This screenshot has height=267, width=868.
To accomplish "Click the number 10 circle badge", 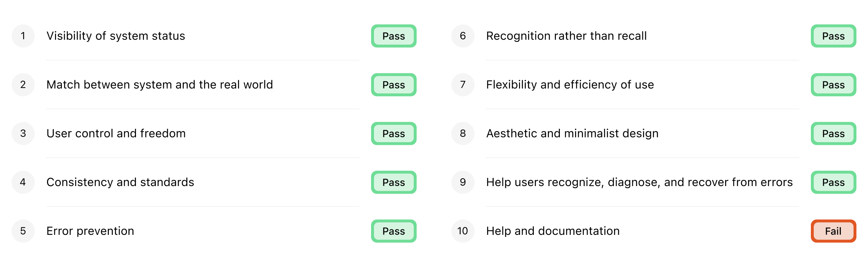I will tap(463, 231).
